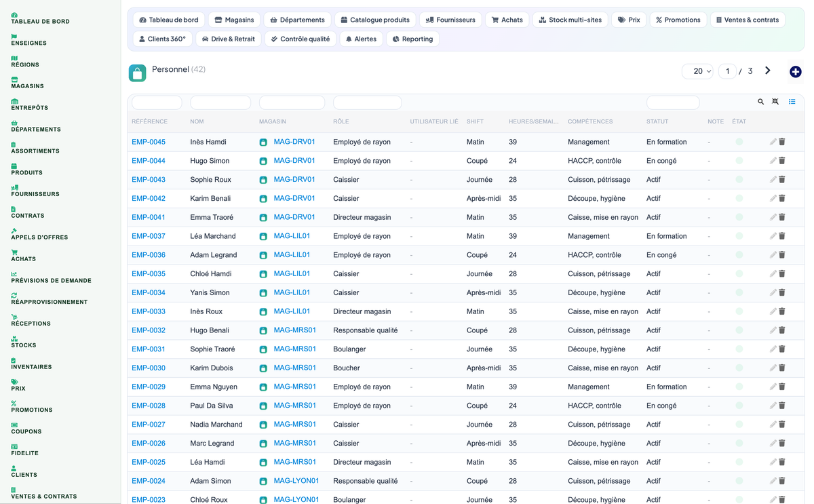Screen dimensions: 814x504
Task: Toggle the état indicator for EMP-0025
Action: [739, 462]
